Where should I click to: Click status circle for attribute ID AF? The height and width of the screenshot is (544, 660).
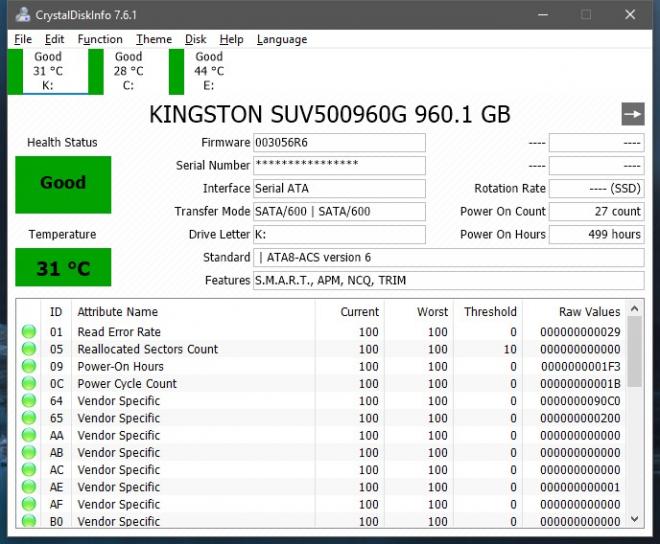29,504
